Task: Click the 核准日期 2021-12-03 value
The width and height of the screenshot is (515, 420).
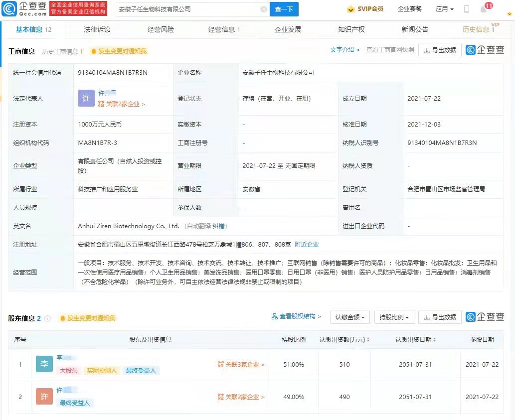Action: pyautogui.click(x=424, y=125)
